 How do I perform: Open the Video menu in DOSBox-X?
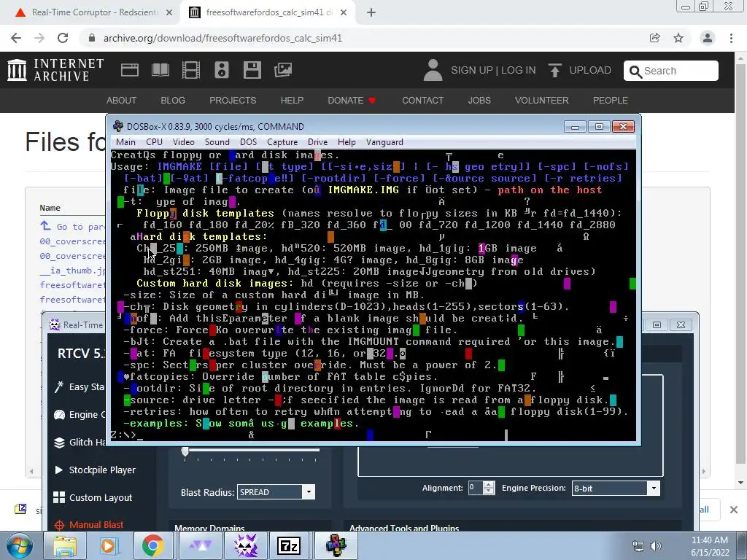click(183, 142)
